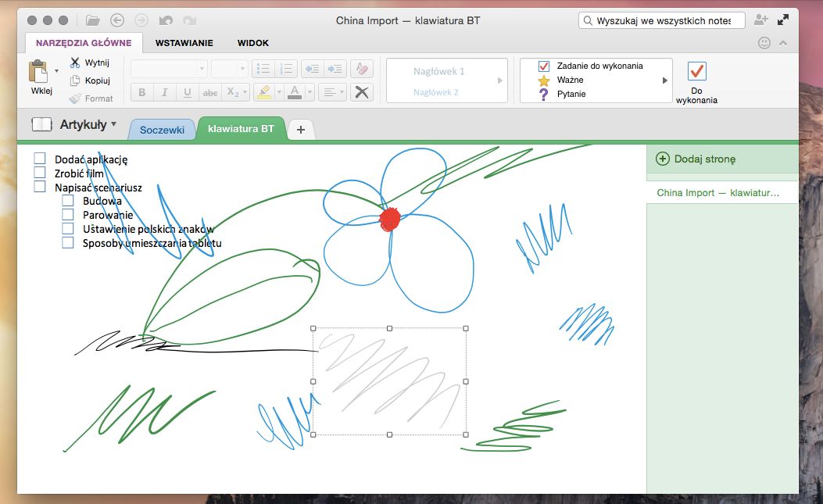Click the font color A button

click(295, 92)
